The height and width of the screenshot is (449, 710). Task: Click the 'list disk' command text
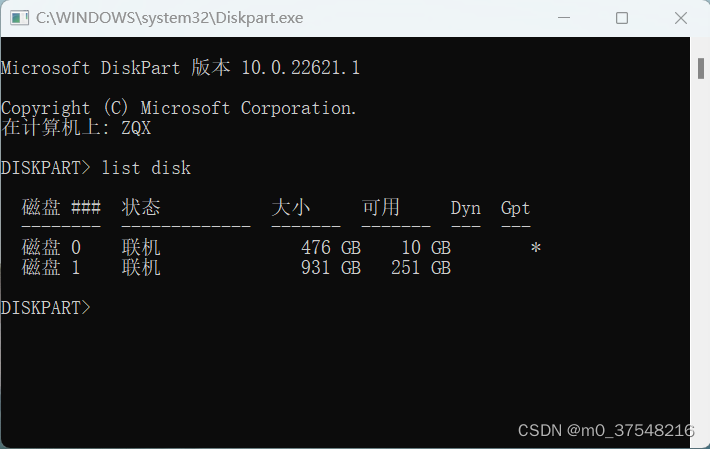pos(146,168)
